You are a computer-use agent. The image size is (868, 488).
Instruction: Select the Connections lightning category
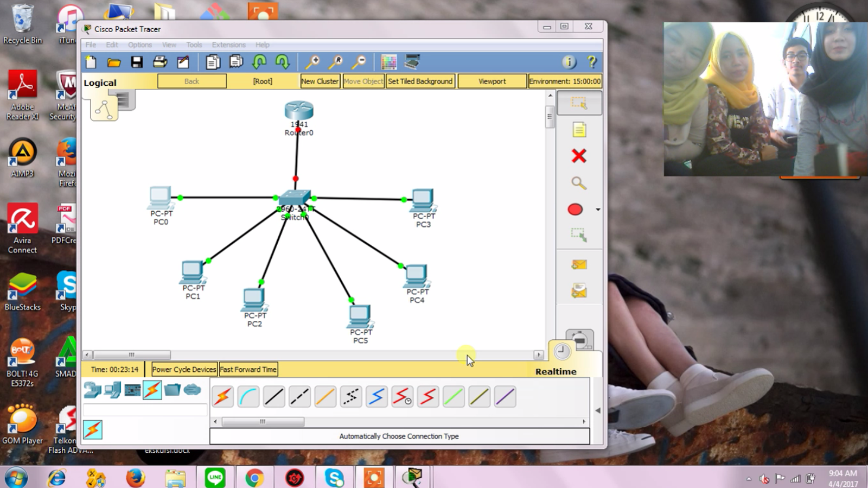point(152,390)
